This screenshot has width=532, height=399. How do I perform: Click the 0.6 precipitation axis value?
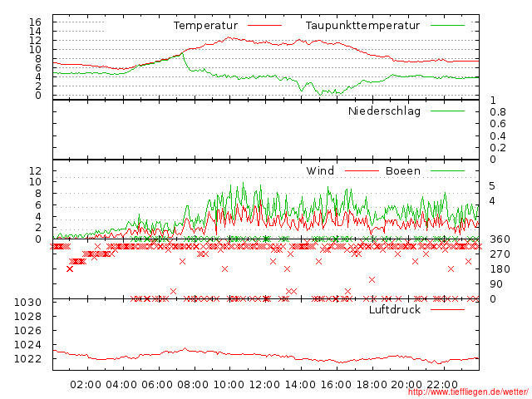pyautogui.click(x=498, y=124)
